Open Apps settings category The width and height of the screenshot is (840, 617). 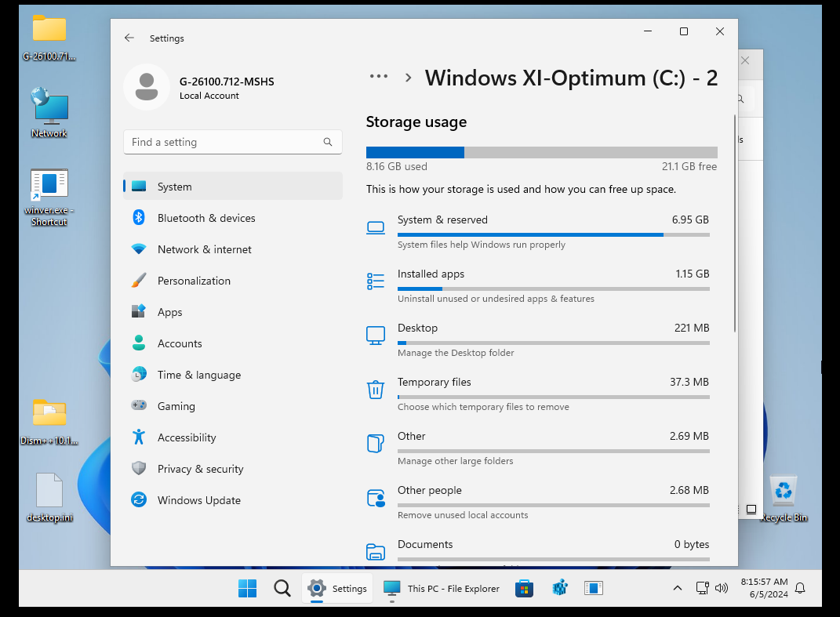coord(232,312)
